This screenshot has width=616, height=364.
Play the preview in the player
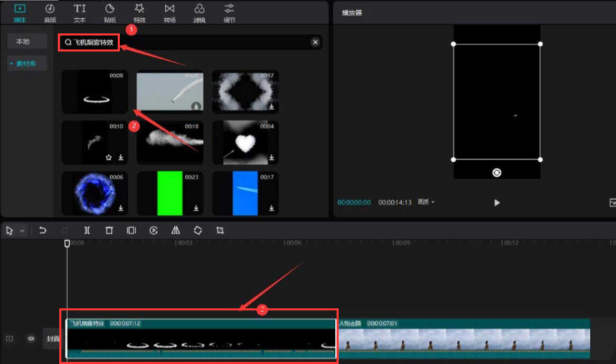point(497,203)
